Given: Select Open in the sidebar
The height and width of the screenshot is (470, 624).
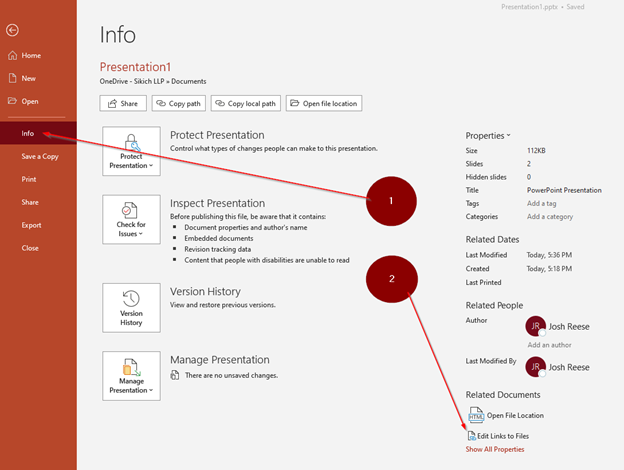Looking at the screenshot, I should pyautogui.click(x=30, y=101).
